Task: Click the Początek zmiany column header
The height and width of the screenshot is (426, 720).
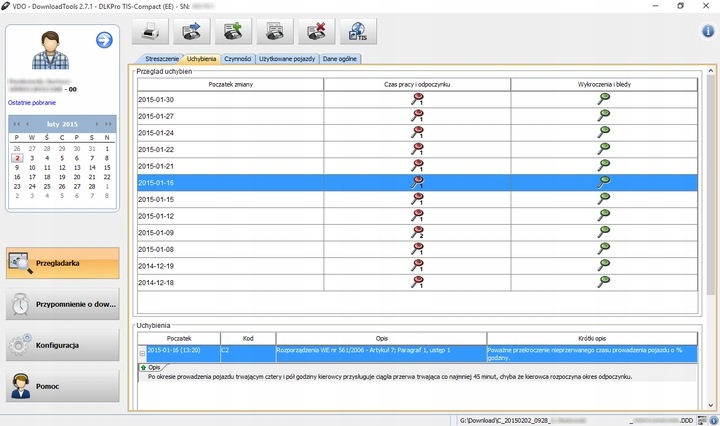Action: [x=230, y=85]
